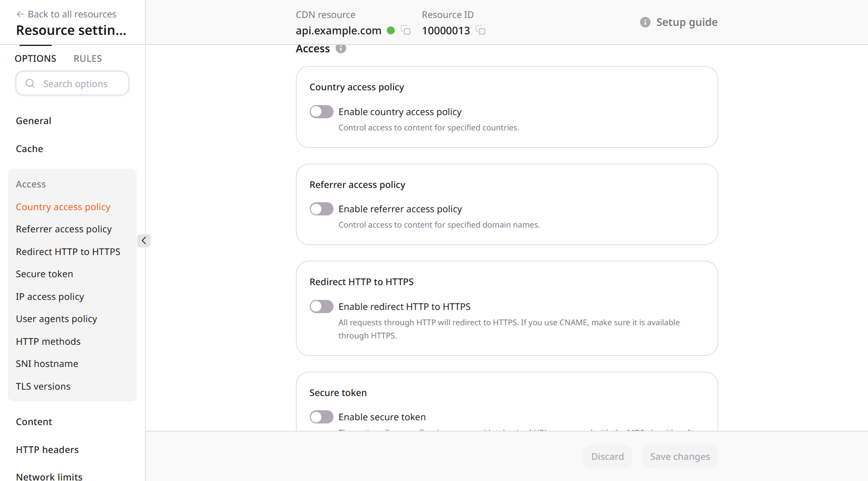
Task: Focus the Search options field
Action: coord(72,83)
